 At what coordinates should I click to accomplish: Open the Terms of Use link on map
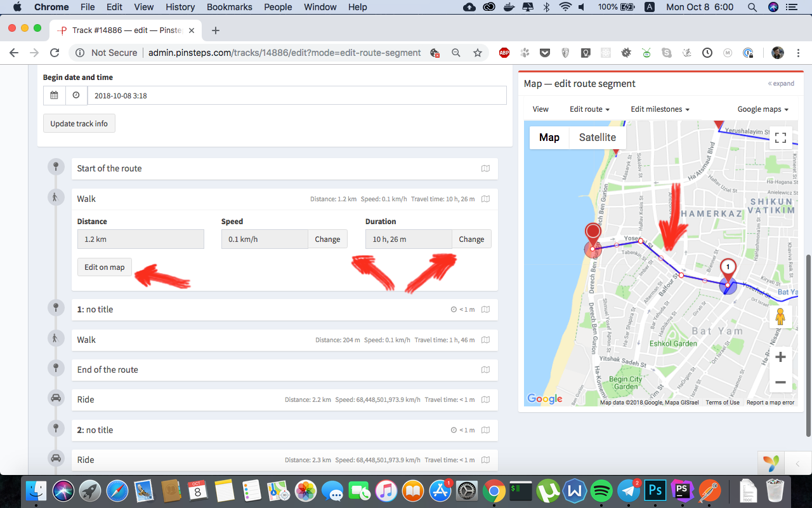pos(723,402)
